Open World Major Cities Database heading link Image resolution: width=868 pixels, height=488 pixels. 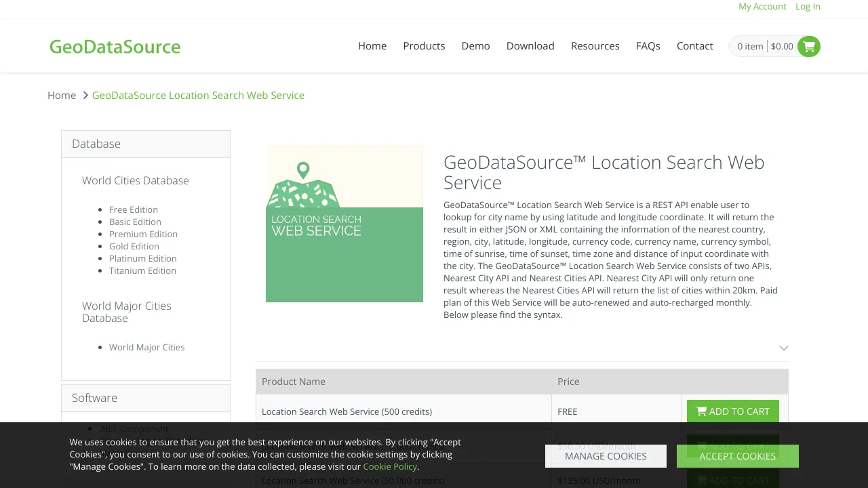click(127, 312)
